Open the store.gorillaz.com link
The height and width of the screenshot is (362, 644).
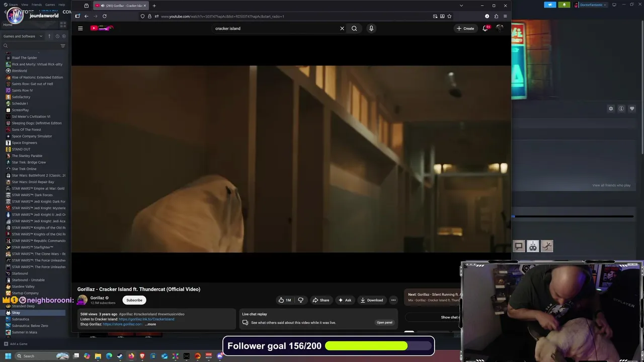tap(122, 324)
